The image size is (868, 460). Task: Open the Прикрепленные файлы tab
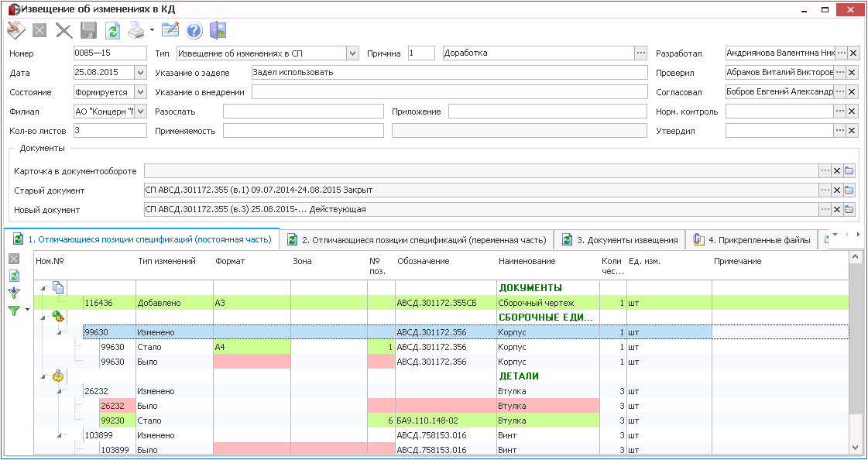click(x=752, y=240)
